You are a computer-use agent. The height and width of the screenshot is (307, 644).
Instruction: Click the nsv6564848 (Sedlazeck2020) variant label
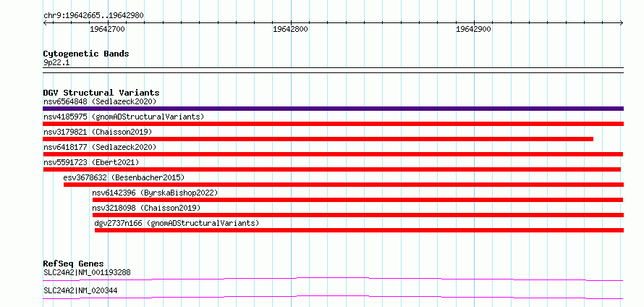[x=100, y=101]
